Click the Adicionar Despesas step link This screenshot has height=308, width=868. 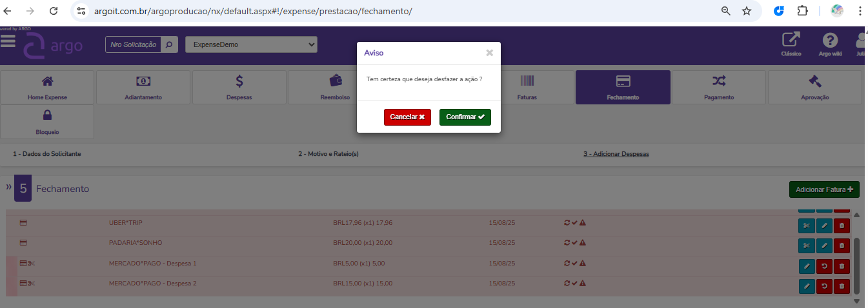[x=616, y=155]
